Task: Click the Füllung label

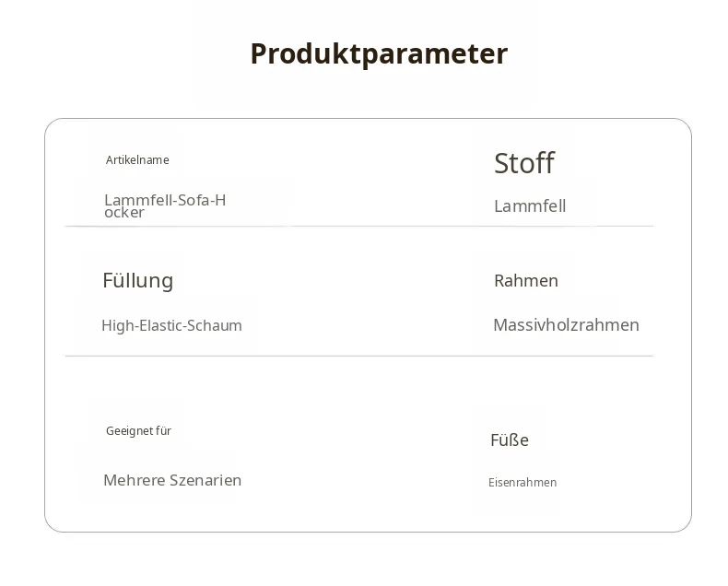Action: click(x=138, y=280)
